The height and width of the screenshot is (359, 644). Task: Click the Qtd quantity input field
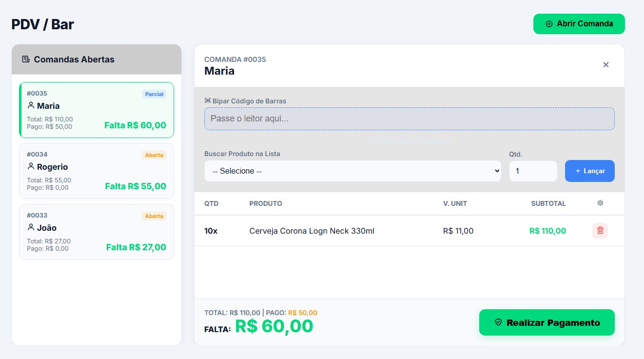coord(533,171)
